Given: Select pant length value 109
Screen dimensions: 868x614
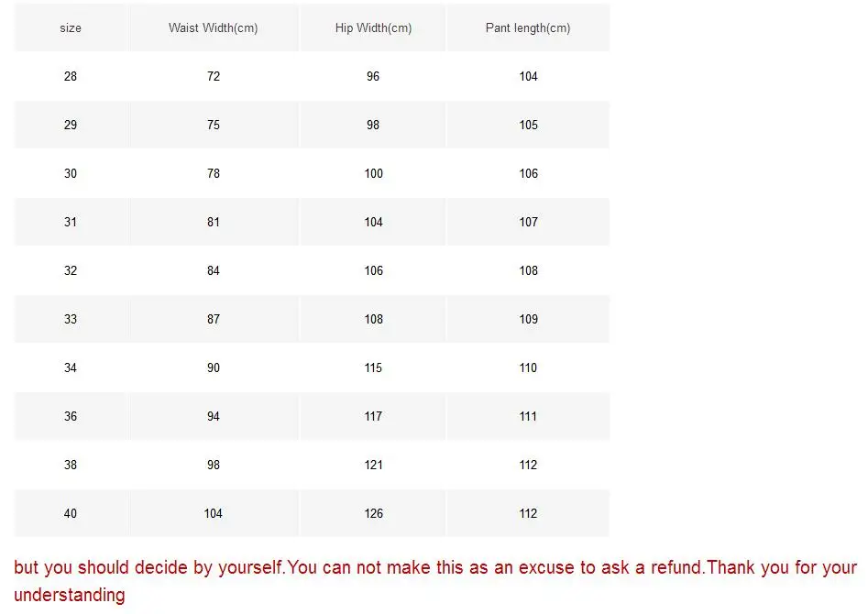Looking at the screenshot, I should click(528, 320).
